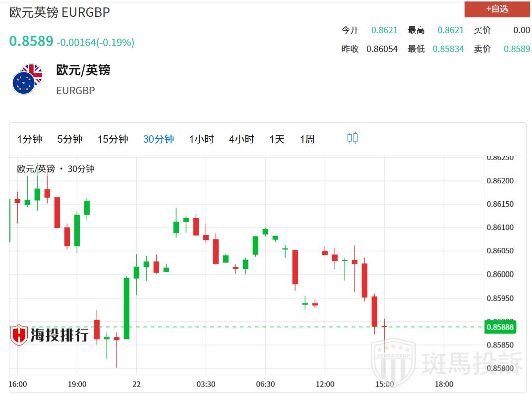532x394 pixels.
Task: Click the 16:00 time axis label
Action: [18, 384]
